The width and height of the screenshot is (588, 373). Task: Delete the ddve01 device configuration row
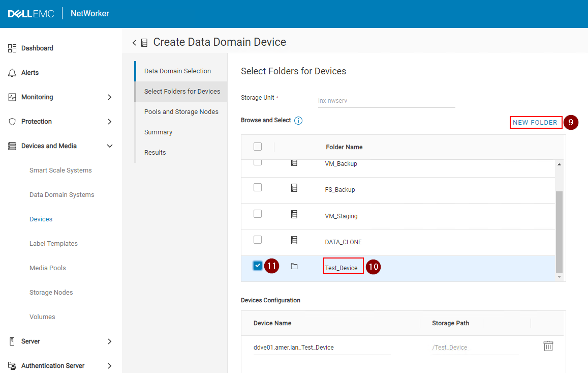coord(548,346)
